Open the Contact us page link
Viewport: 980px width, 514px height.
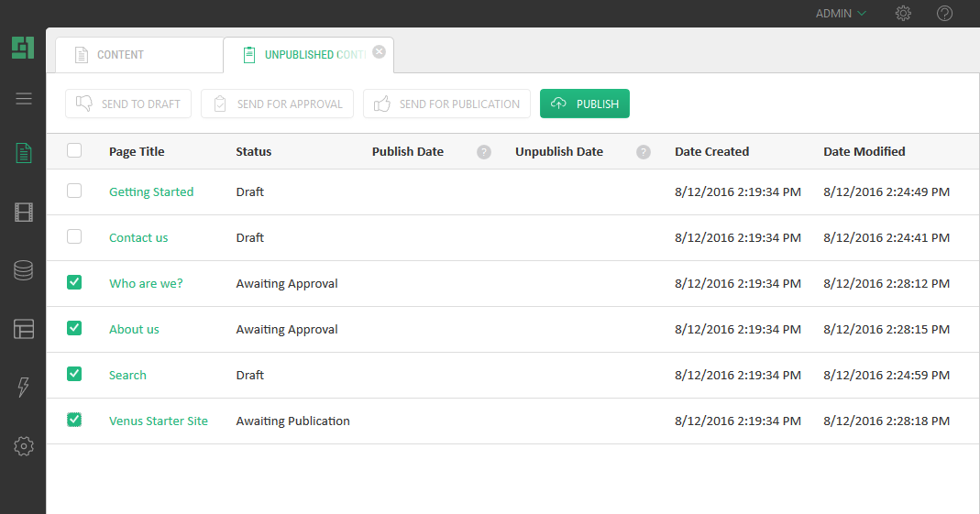138,238
